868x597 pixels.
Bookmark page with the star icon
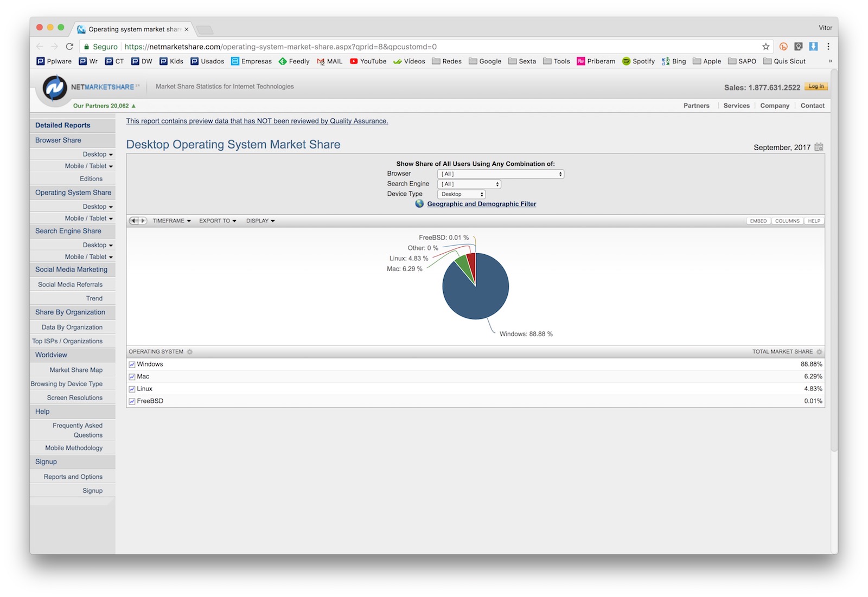[x=765, y=47]
